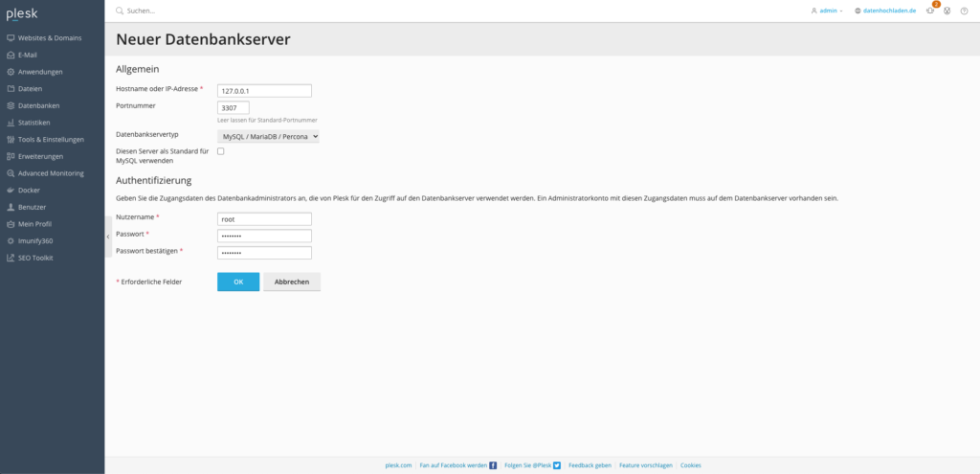Click the 'Neuer Datenbankserver' heading
Viewport: 980px width, 474px height.
coord(203,39)
